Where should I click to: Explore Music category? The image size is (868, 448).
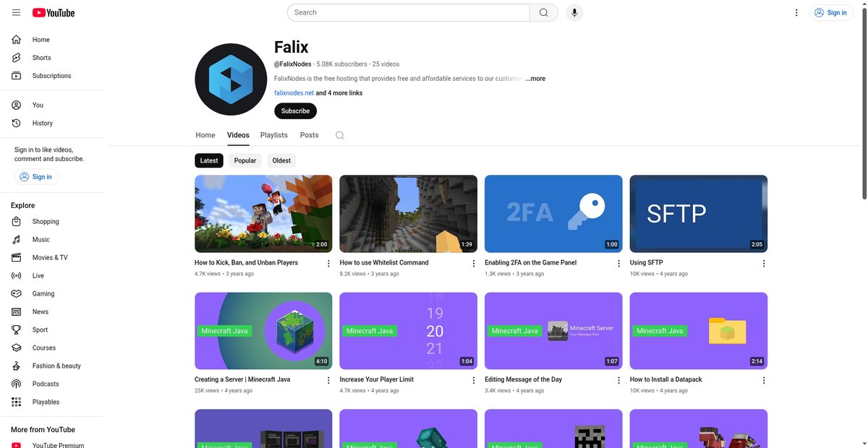52,240
